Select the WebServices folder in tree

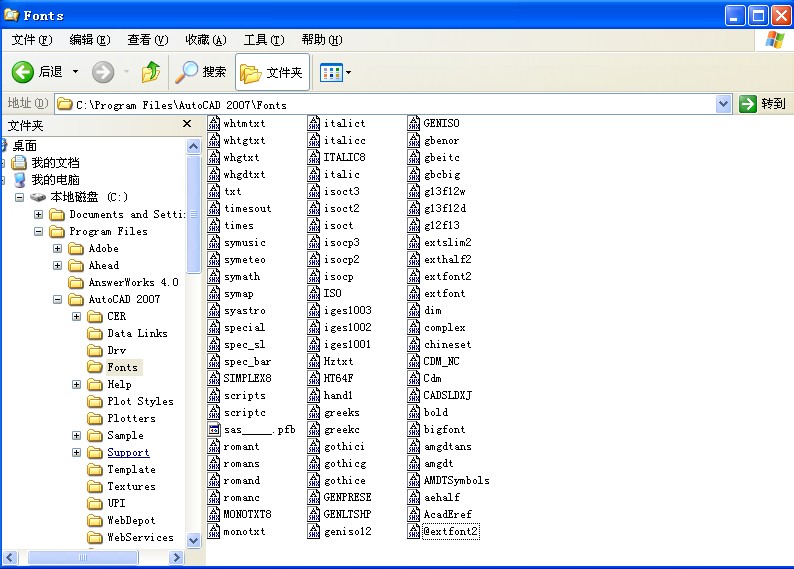tap(140, 537)
